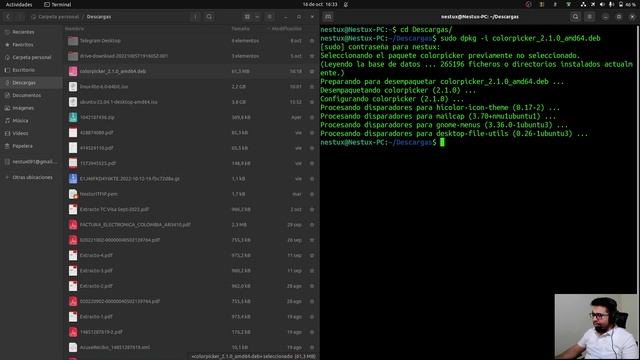
Task: Open Vídeos in the sidebar
Action: [31, 133]
